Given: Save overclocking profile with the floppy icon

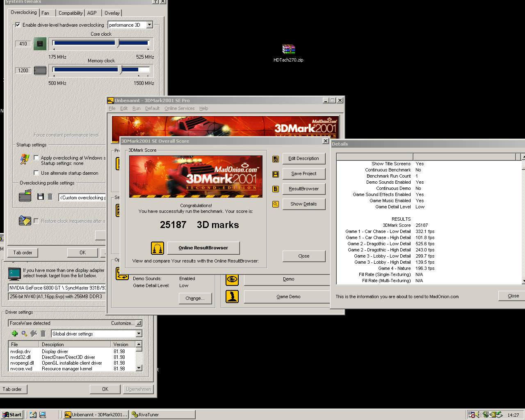Looking at the screenshot, I should (40, 197).
